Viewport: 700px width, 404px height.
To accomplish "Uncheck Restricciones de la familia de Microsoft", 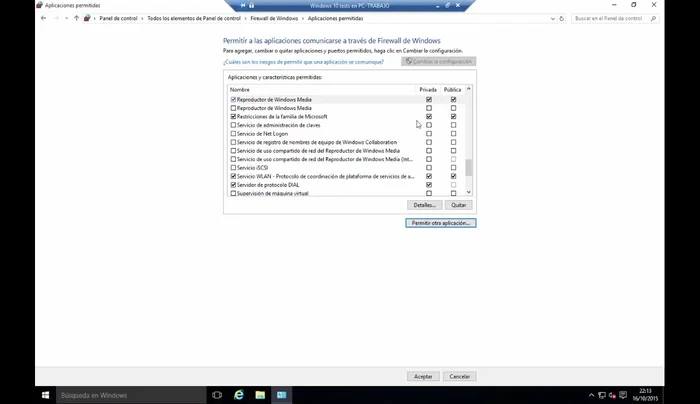I will [x=234, y=117].
